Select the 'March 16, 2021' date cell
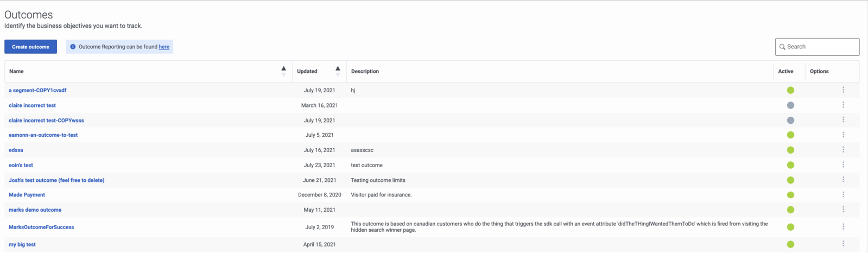Image resolution: width=868 pixels, height=253 pixels. pos(320,105)
